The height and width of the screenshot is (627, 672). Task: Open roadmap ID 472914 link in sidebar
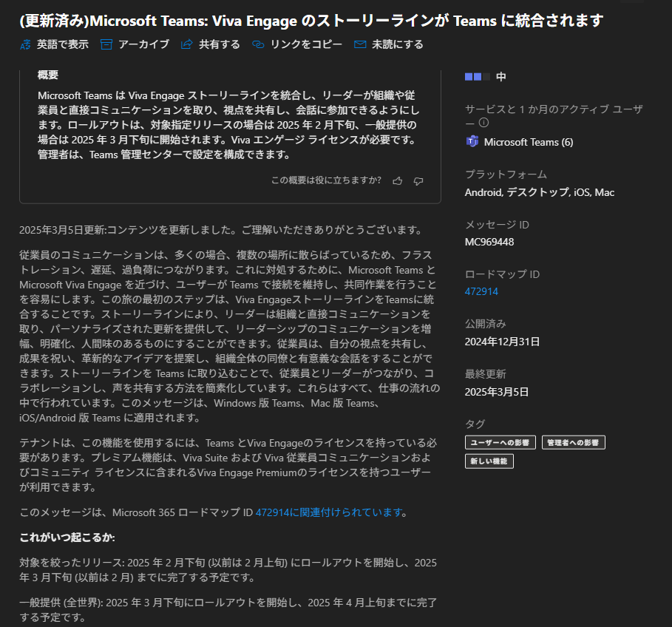(481, 291)
